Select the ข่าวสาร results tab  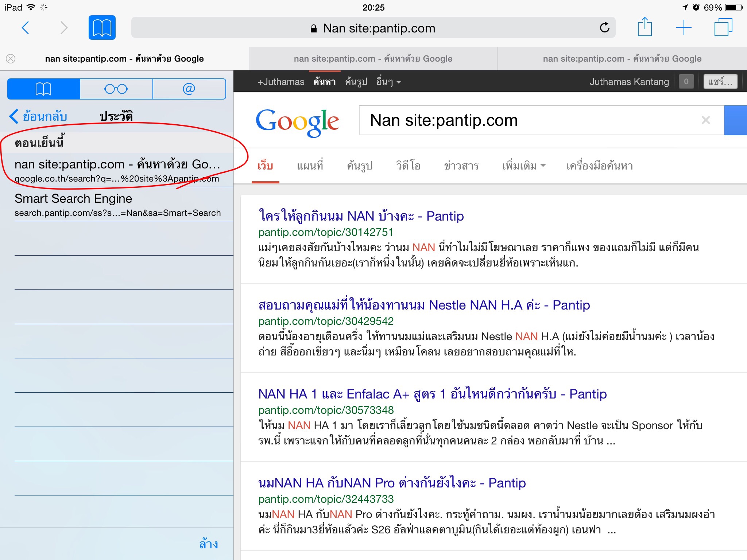pyautogui.click(x=461, y=166)
